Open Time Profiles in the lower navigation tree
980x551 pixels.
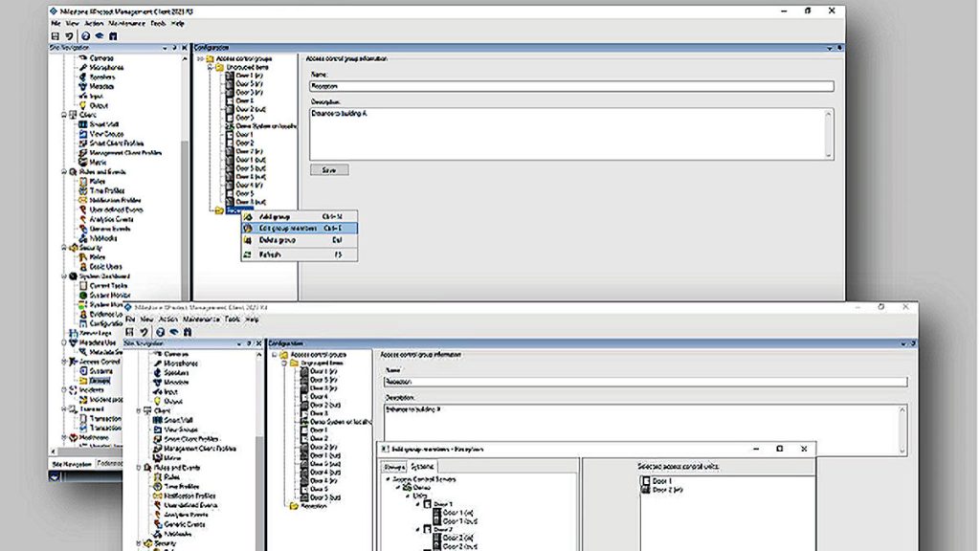click(x=178, y=486)
